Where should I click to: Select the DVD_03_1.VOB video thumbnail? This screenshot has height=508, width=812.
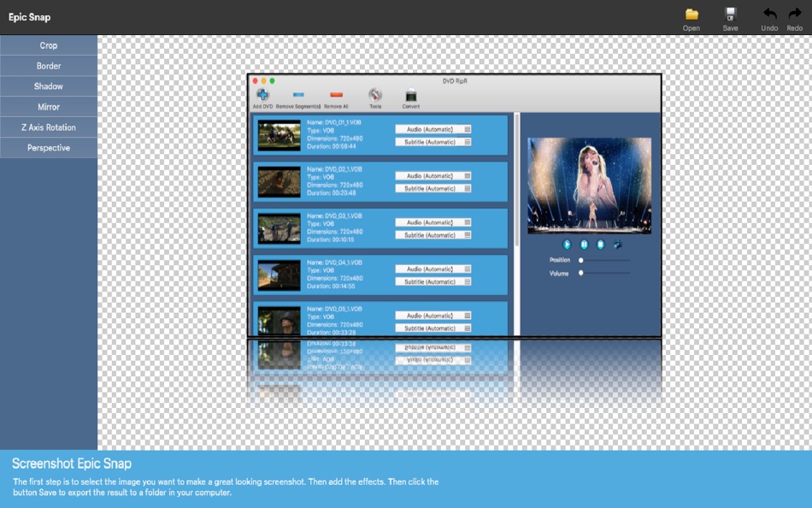click(x=279, y=227)
